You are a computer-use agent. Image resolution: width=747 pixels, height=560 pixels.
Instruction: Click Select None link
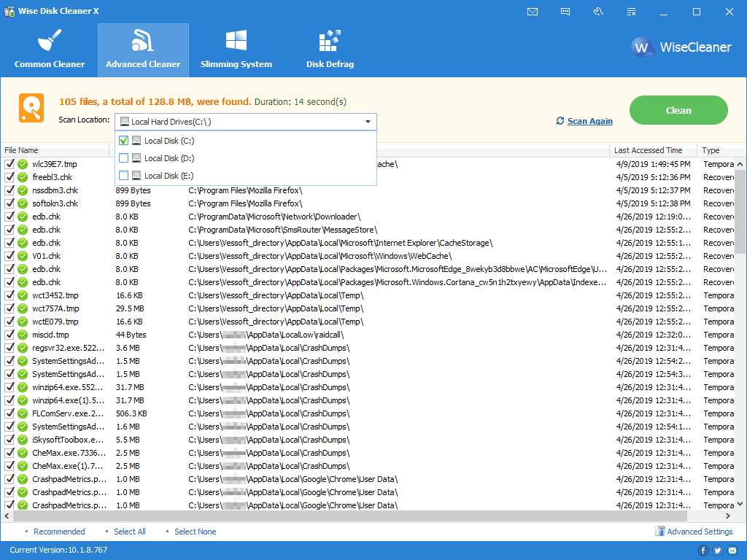pos(196,532)
